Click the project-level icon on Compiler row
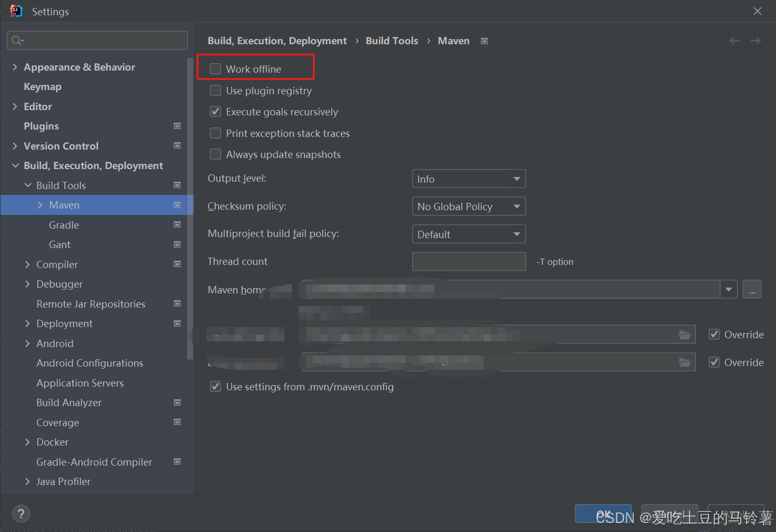The width and height of the screenshot is (776, 532). tap(178, 264)
